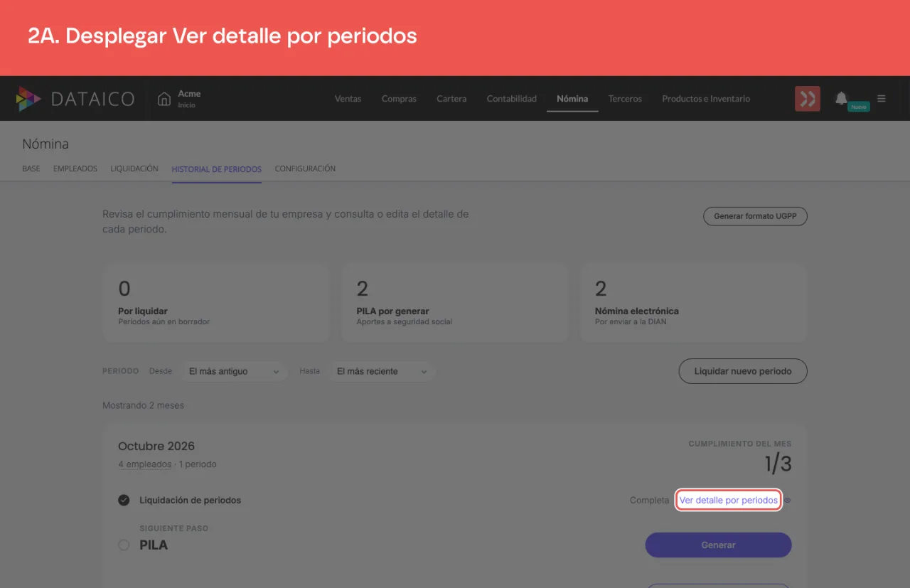Viewport: 910px width, 588px height.
Task: Click Generar formato UGPP button
Action: coord(755,216)
